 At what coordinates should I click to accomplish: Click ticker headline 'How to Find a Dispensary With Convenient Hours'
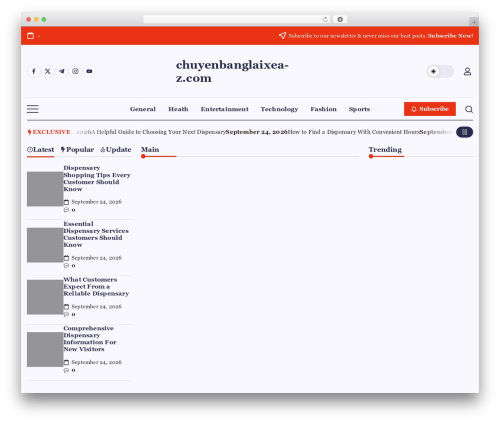click(x=353, y=132)
